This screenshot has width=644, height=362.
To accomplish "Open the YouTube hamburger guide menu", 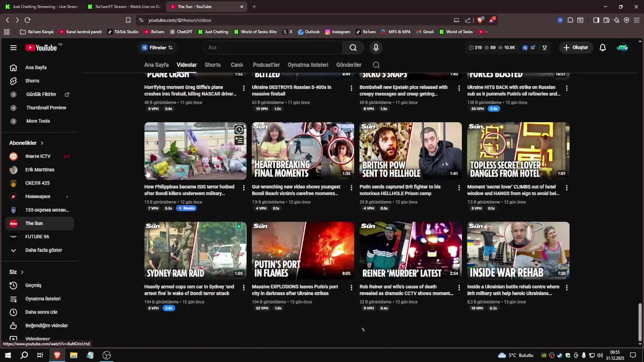I will pos(14,48).
